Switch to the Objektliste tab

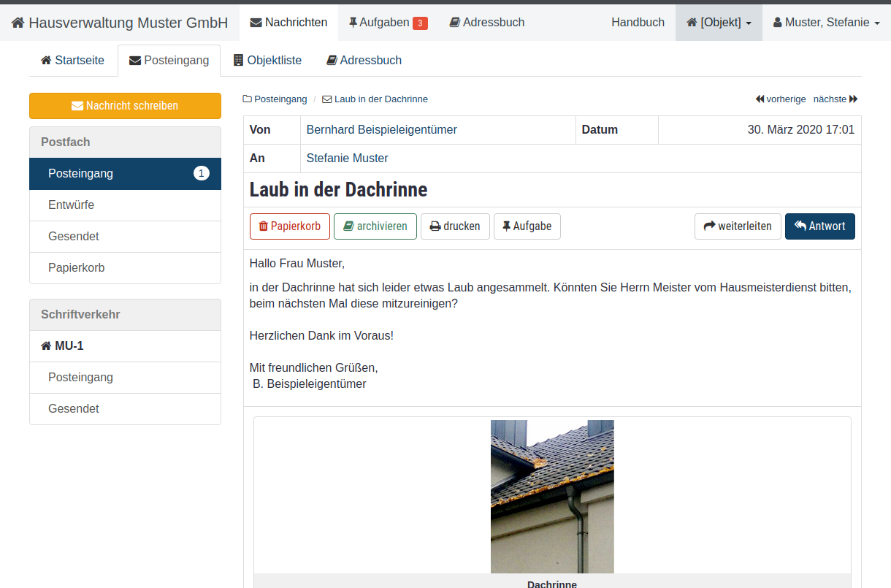pyautogui.click(x=267, y=61)
